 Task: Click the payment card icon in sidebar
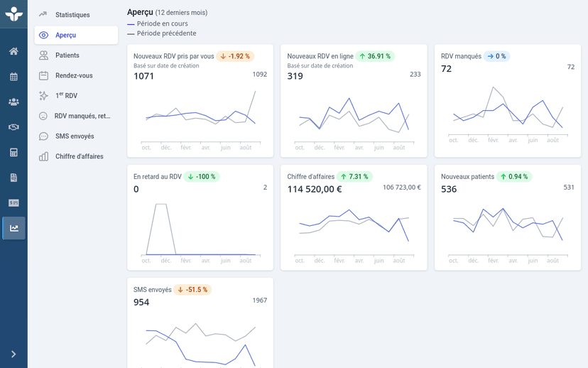tap(13, 202)
